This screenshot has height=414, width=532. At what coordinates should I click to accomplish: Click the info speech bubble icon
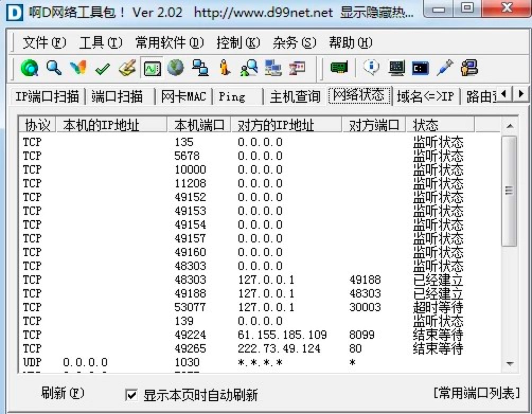click(x=371, y=67)
